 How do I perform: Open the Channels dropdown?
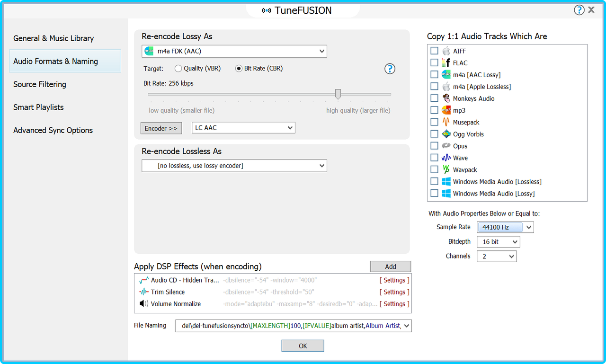[x=497, y=256]
